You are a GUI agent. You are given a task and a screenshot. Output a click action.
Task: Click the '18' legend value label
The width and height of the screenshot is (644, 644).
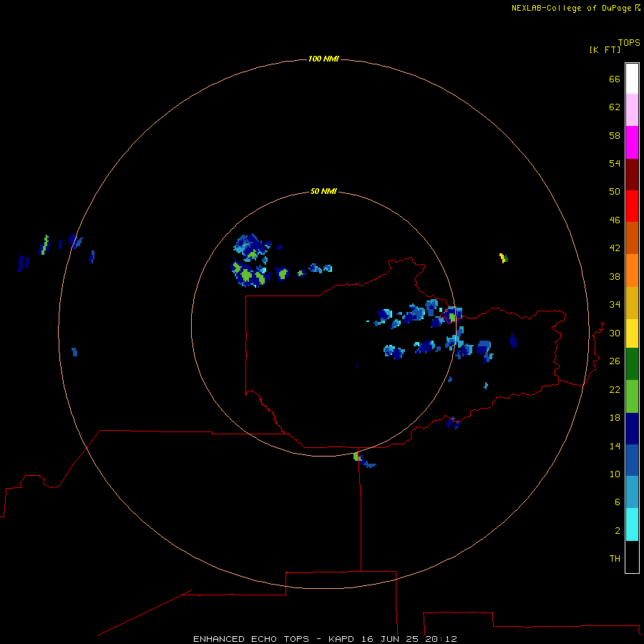point(615,418)
